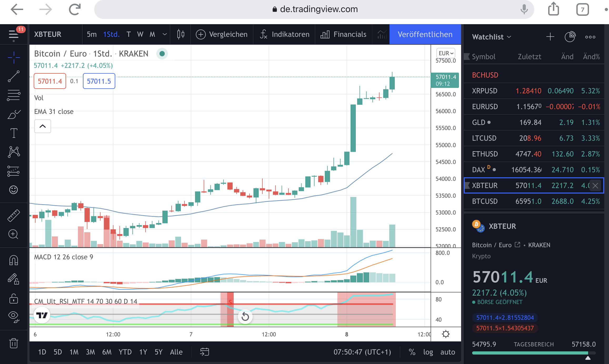Screen dimensions: 609x364
Task: Select the 1Std. hourly timeframe
Action: 111,34
